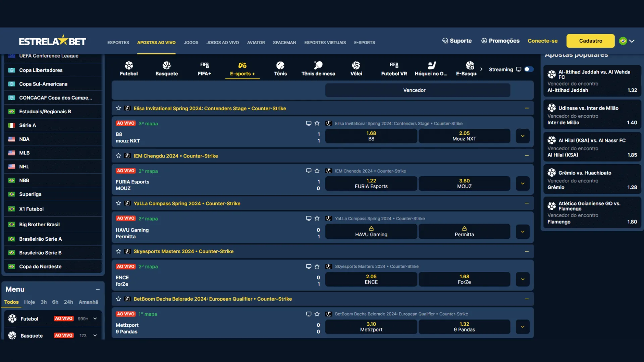Open live stream for Metizport vs 9 Pandas

(309, 314)
